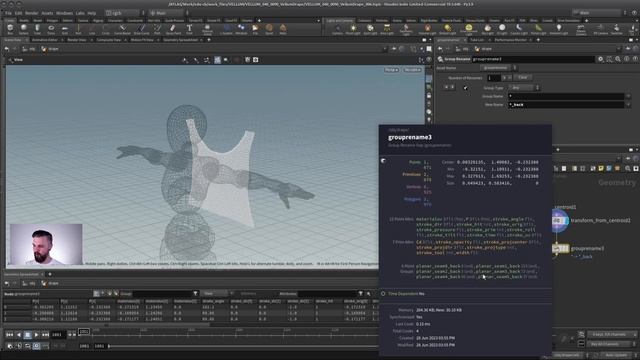This screenshot has width=640, height=360.
Task: Open the File menu
Action: 8,13
